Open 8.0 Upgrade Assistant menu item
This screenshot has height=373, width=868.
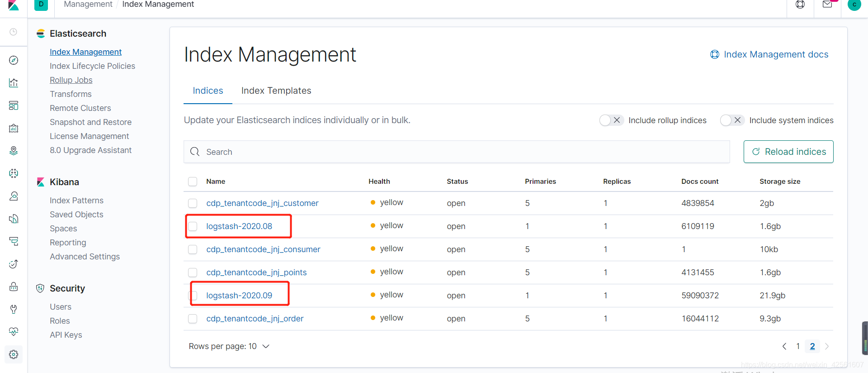click(x=91, y=150)
